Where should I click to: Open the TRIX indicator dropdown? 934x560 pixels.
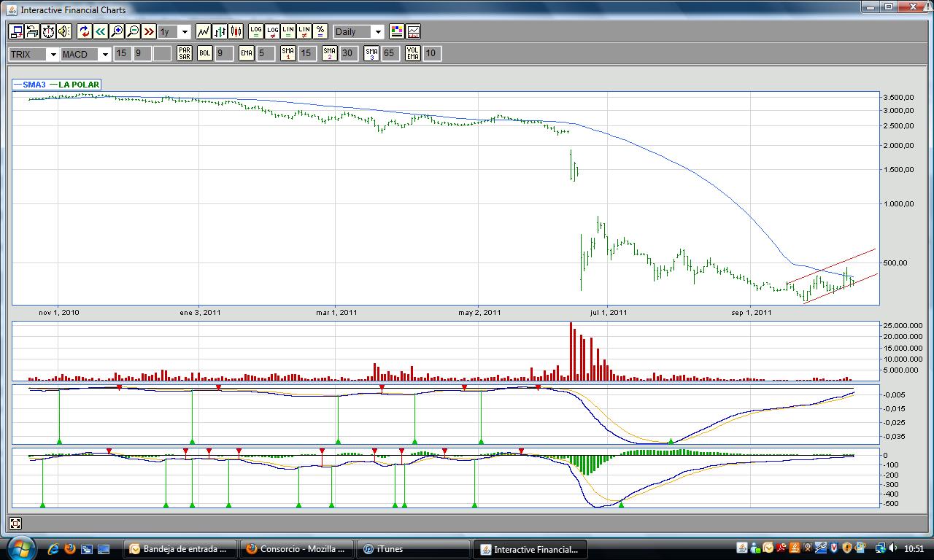53,54
